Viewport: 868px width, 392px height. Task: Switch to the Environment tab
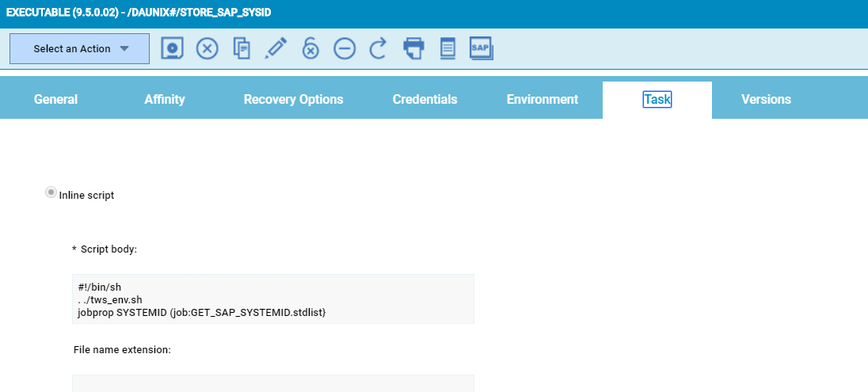click(x=542, y=100)
